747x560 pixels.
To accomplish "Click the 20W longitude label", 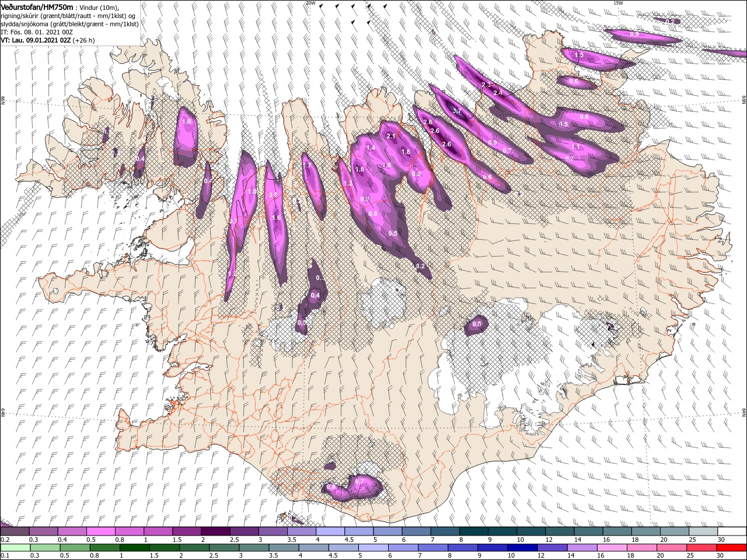I will (x=311, y=3).
